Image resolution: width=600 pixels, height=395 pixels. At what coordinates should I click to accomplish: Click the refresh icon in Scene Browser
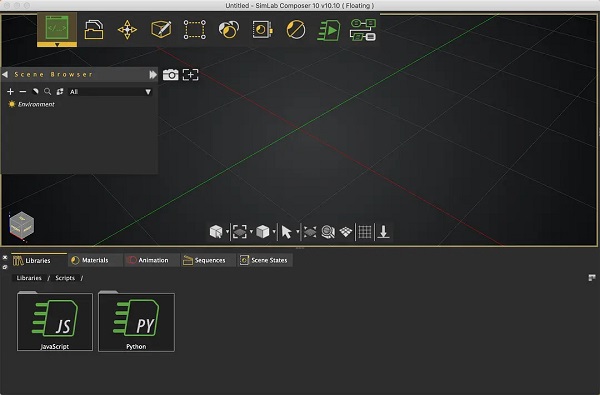(x=60, y=91)
